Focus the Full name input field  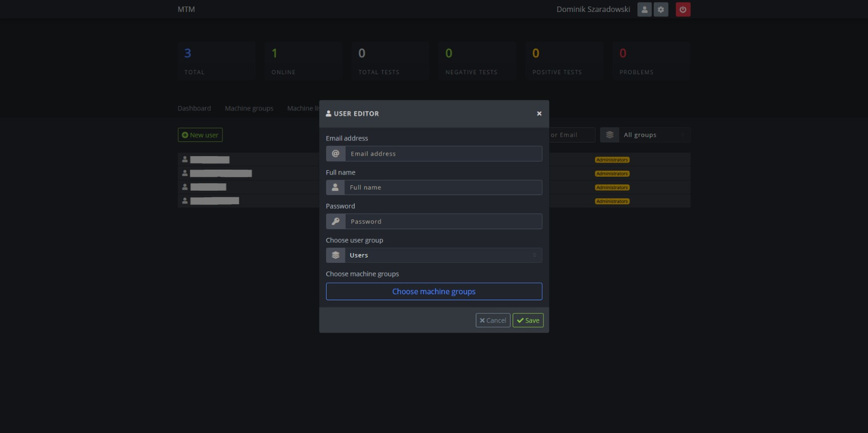pyautogui.click(x=443, y=188)
